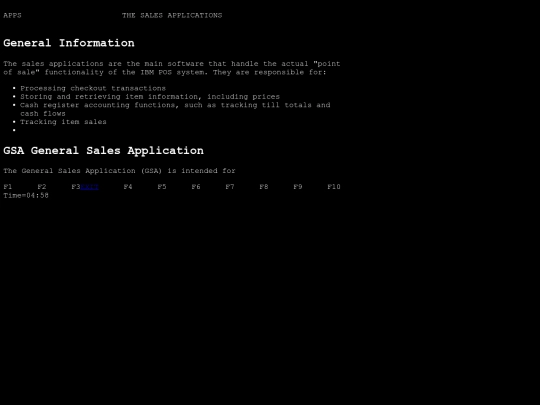Click the F6 function key label

(x=196, y=187)
